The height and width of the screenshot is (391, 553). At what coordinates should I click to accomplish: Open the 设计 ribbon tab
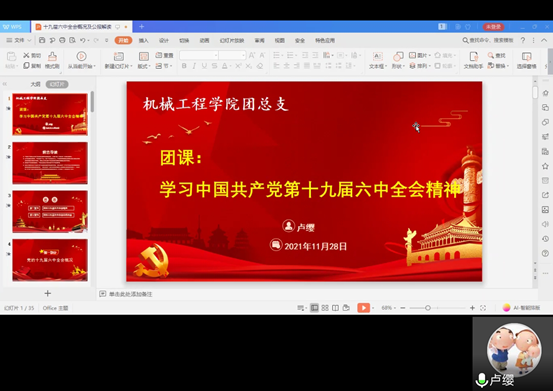coord(164,40)
